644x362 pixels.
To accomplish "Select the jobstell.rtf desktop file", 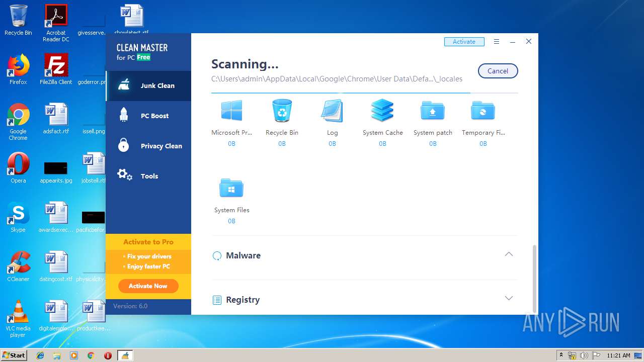I will coord(94,168).
